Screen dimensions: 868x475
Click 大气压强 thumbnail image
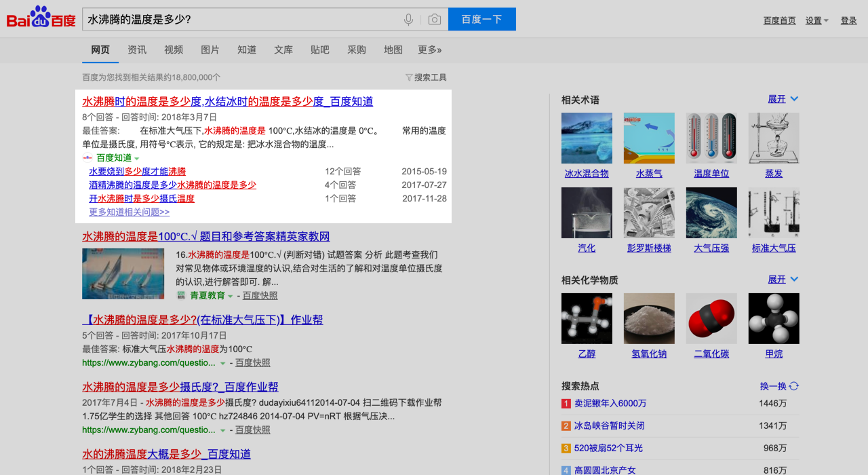(711, 212)
